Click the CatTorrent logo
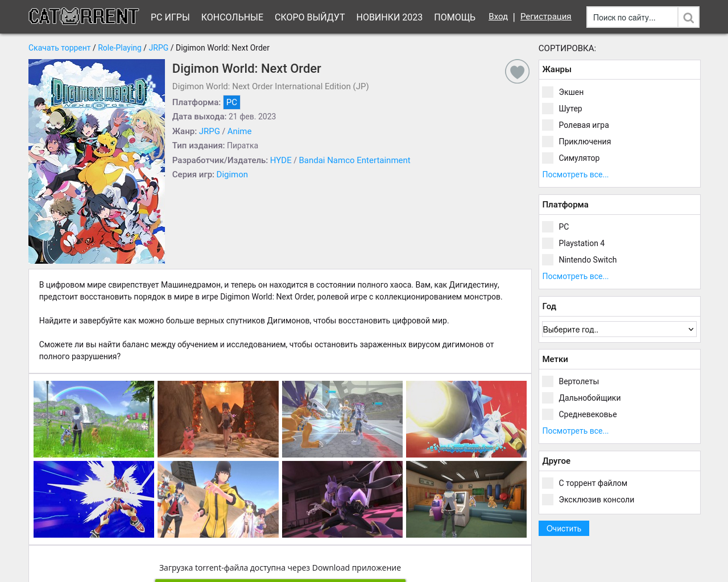728x582 pixels. (x=84, y=16)
